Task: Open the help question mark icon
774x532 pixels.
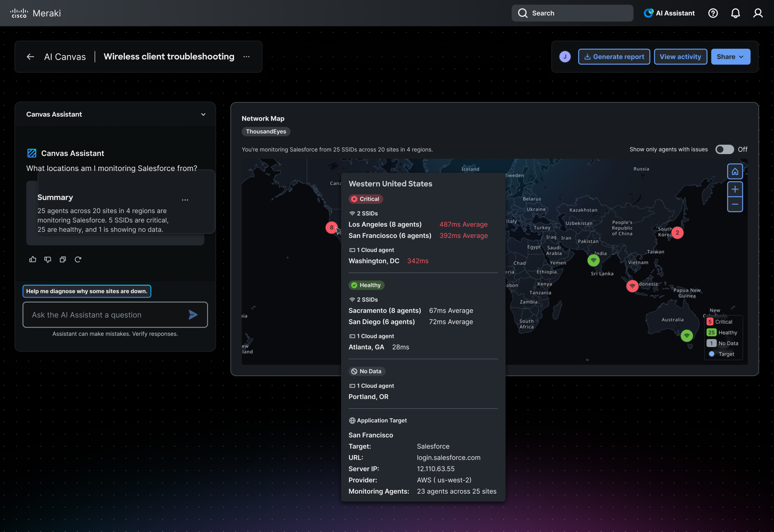Action: (x=713, y=13)
